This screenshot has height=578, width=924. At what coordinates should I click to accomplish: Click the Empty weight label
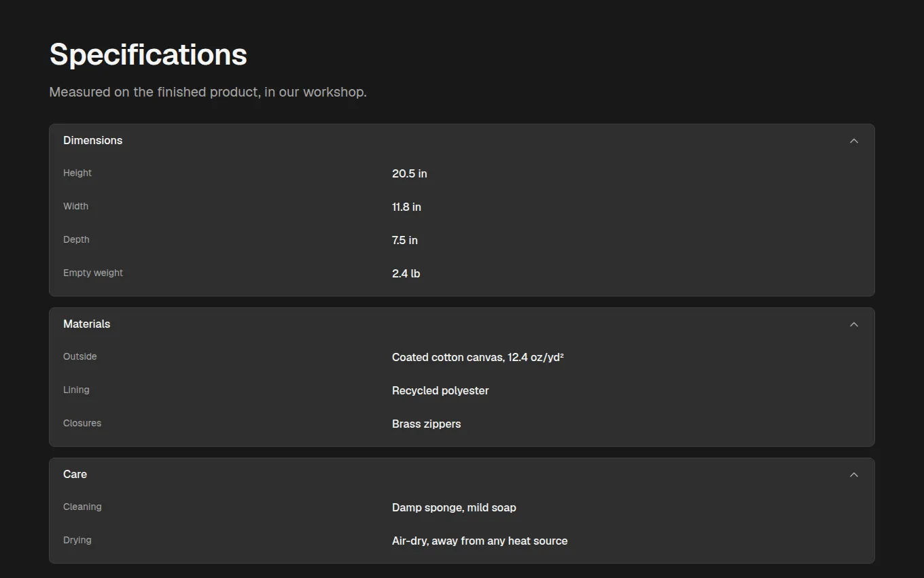(x=93, y=273)
